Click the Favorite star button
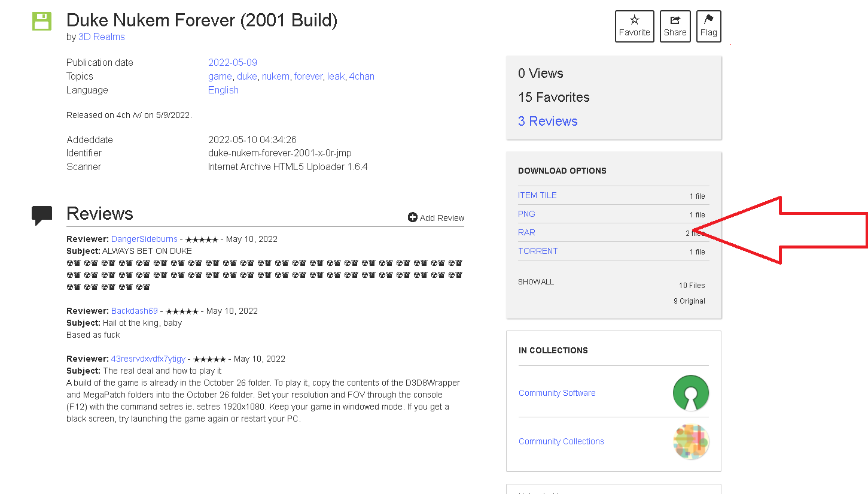 (635, 26)
